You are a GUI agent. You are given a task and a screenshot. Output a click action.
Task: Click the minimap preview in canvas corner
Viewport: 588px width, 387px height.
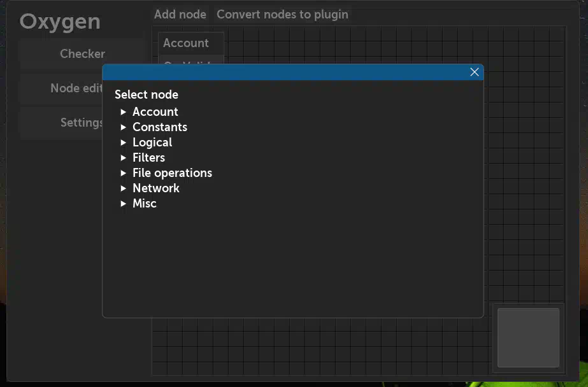[x=528, y=337]
